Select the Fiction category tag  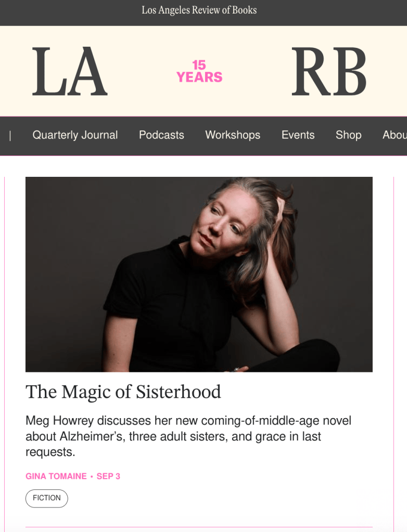tap(47, 498)
